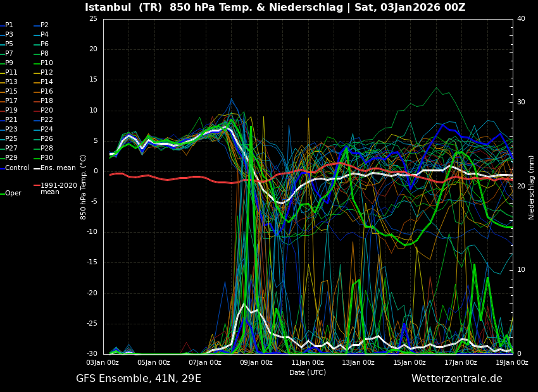Image resolution: width=538 pixels, height=392 pixels.
Task: Select legend entry P11
Action: tap(11, 72)
